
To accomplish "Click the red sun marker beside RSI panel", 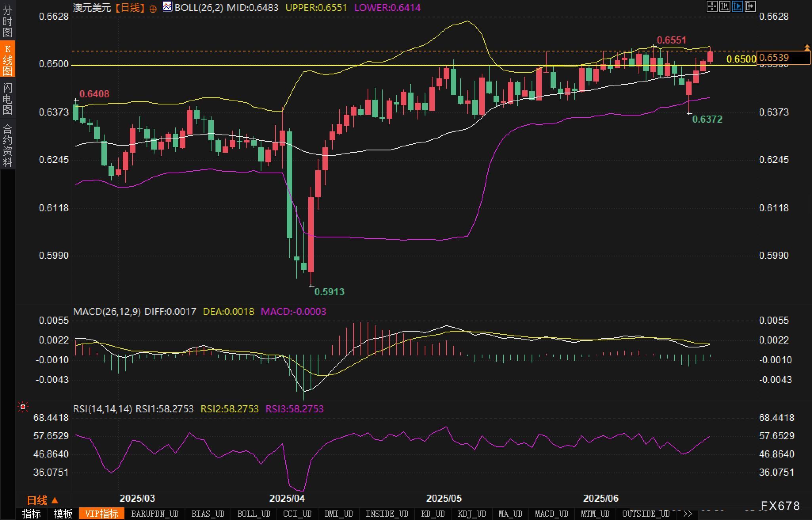I will (x=23, y=407).
